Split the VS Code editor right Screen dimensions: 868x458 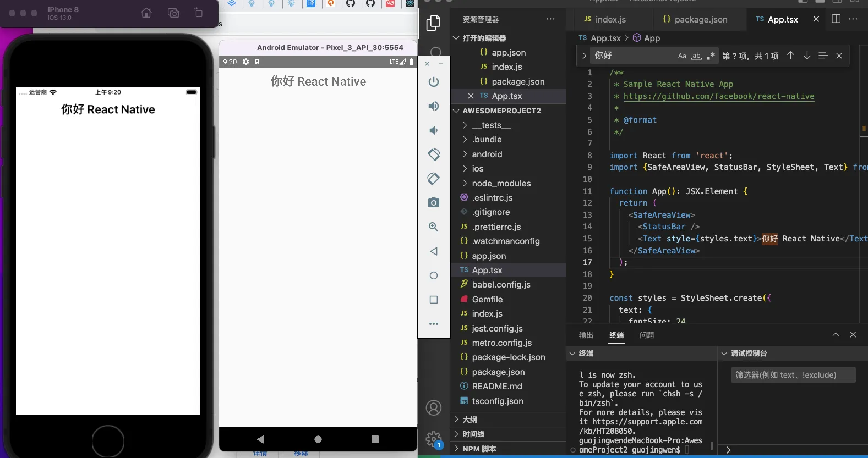(836, 19)
